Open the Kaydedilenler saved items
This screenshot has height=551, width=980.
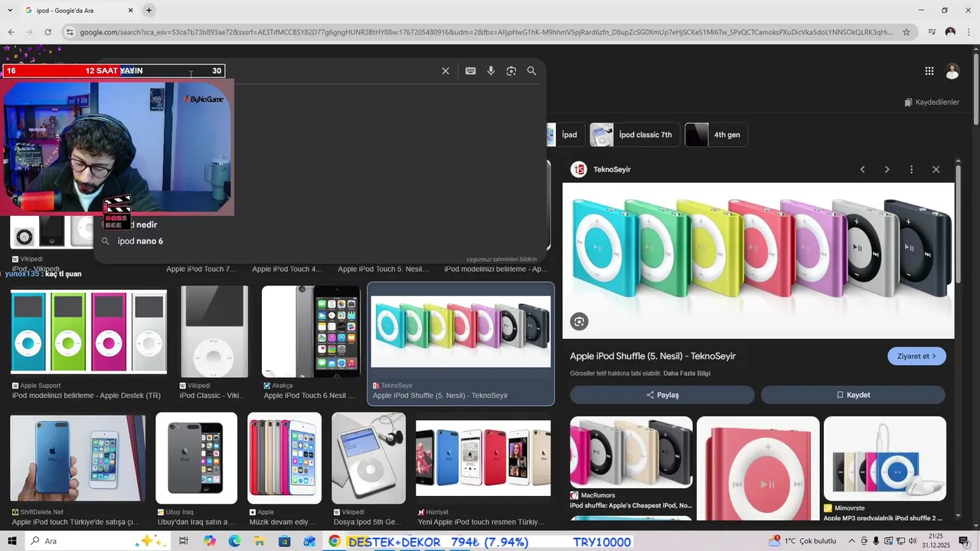pyautogui.click(x=931, y=103)
